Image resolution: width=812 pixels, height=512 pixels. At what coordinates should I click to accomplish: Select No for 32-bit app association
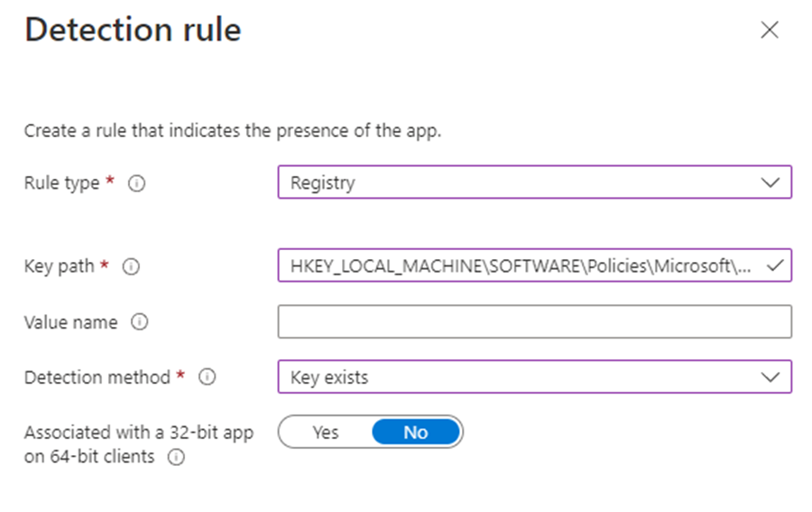tap(415, 433)
